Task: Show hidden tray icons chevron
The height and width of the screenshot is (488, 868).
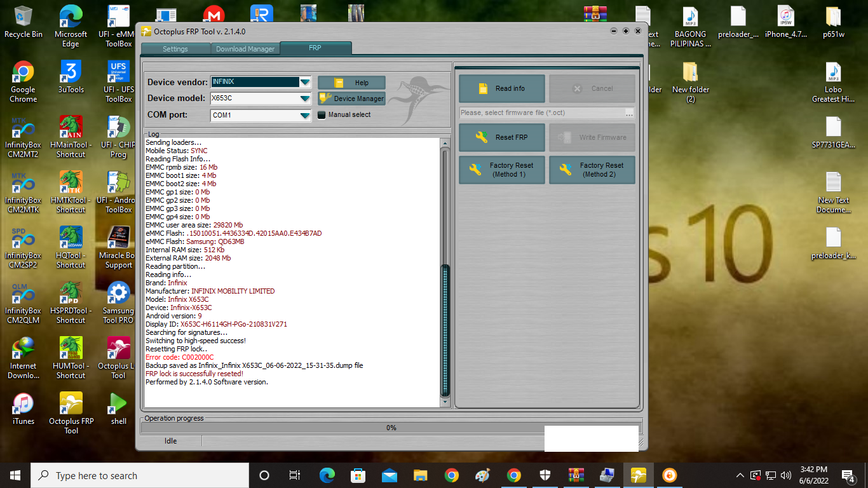Action: pos(740,475)
